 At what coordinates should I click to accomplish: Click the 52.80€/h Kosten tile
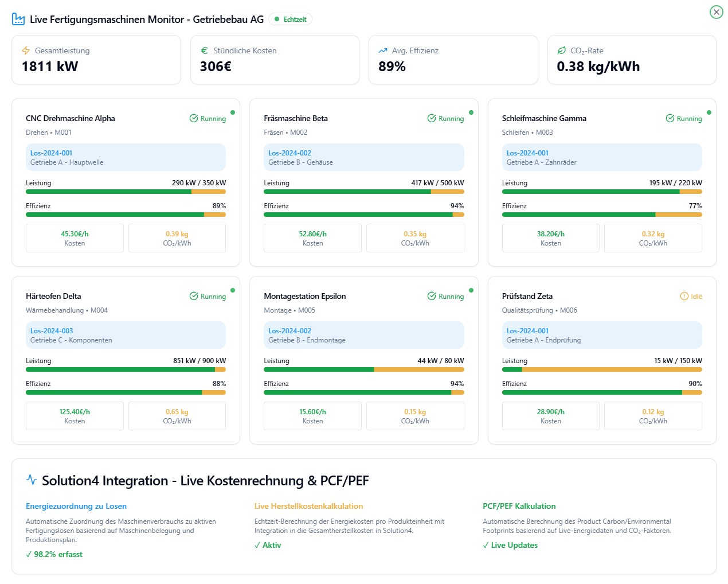[x=312, y=238]
